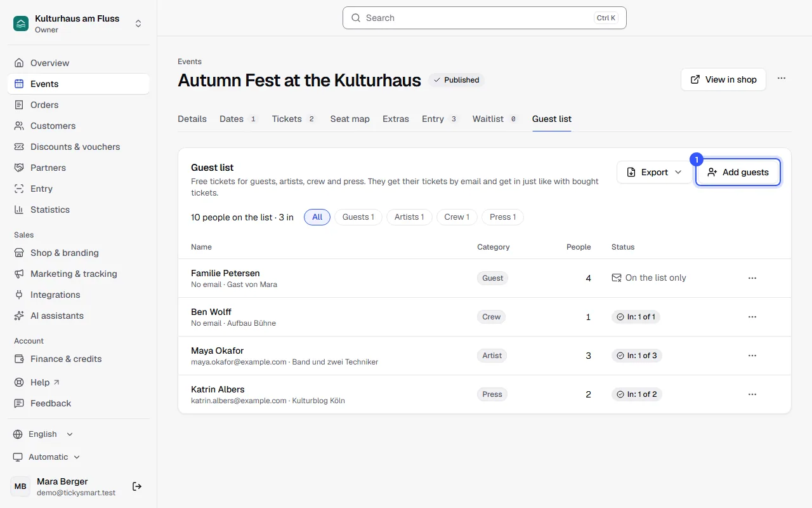
Task: Open AI assistants
Action: point(79,316)
